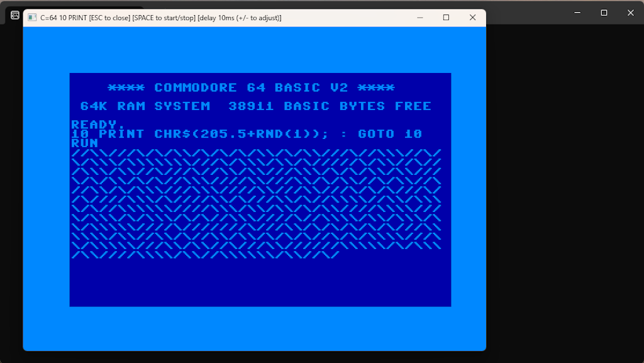Screen dimensions: 644x363
Task: Maximize the background terminal window
Action: click(604, 13)
